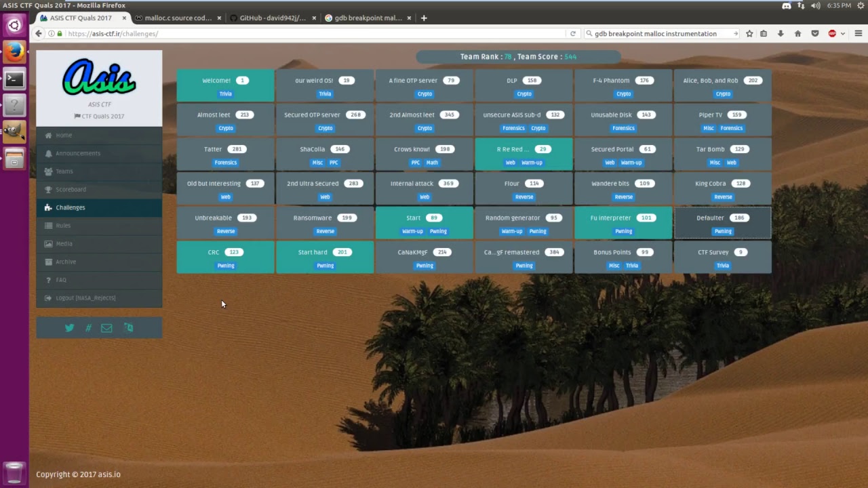868x488 pixels.
Task: Open the Trash in the launcher
Action: coord(14,472)
